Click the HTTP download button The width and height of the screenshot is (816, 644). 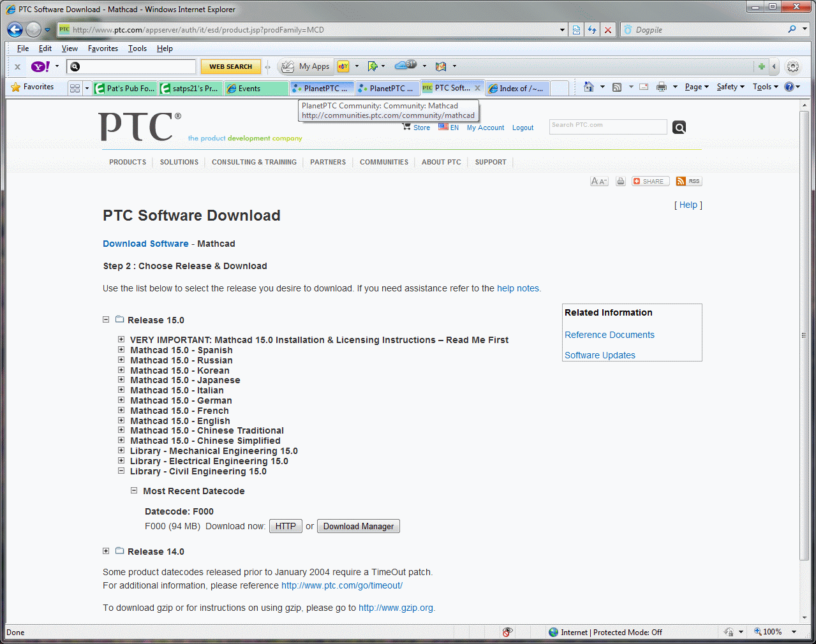(286, 526)
